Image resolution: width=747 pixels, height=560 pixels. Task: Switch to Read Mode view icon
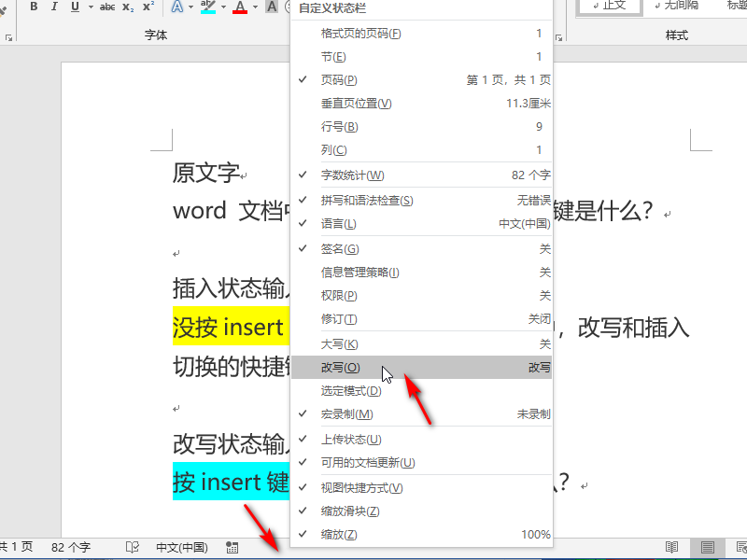pos(671,547)
